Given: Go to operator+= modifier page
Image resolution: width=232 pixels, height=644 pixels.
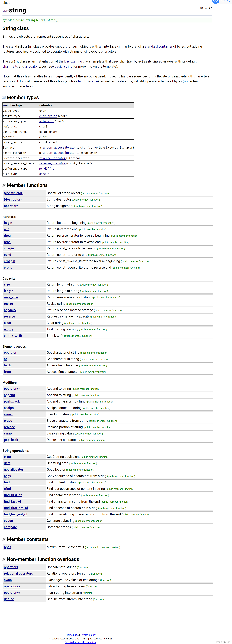Looking at the screenshot, I should [x=12, y=389].
